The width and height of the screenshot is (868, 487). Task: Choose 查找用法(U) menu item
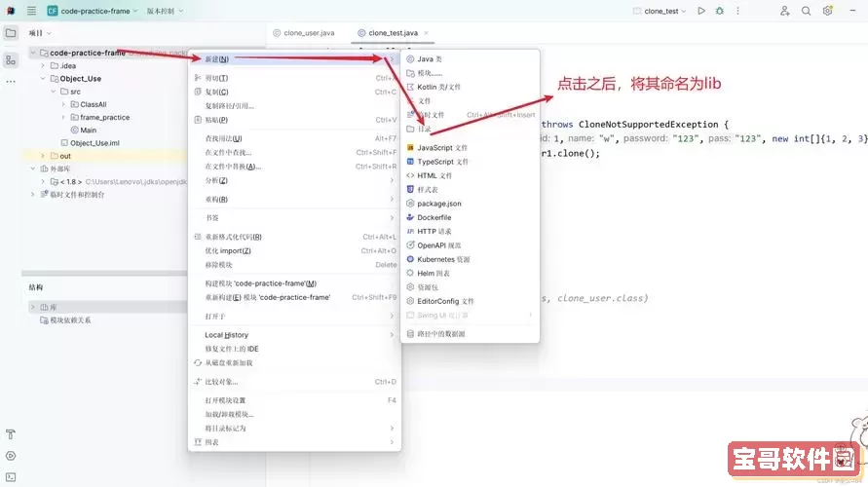(x=294, y=138)
